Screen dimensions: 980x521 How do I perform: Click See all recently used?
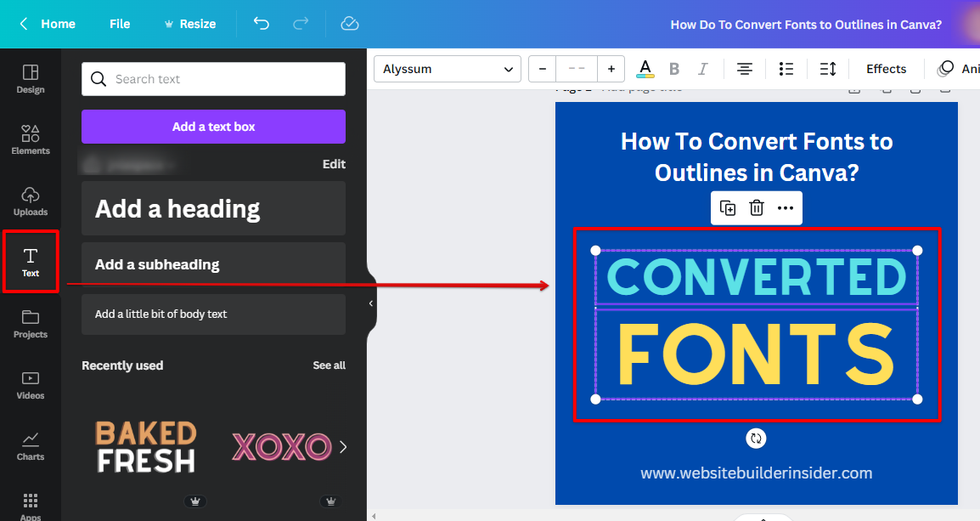tap(329, 365)
